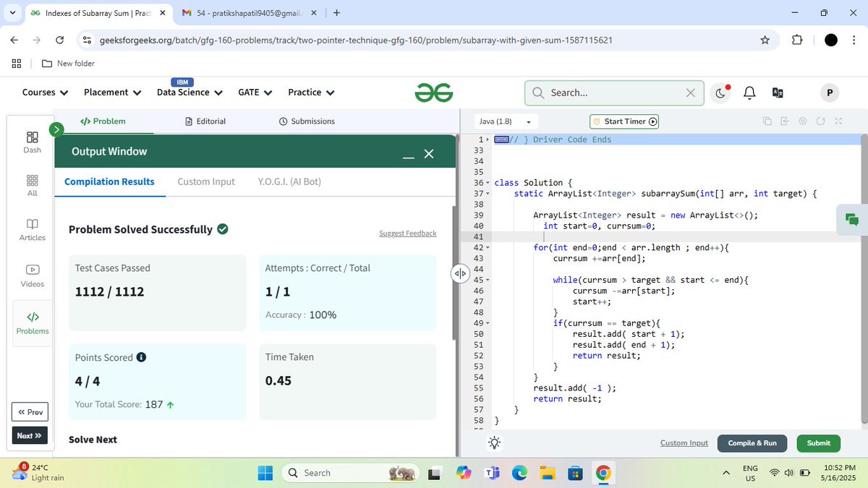Click the Submit button
Image resolution: width=868 pixels, height=488 pixels.
click(x=819, y=443)
